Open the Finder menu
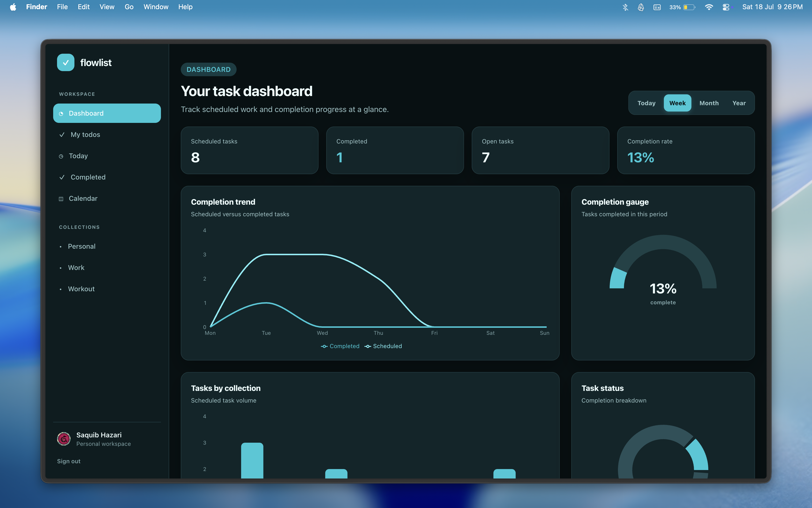 tap(36, 7)
